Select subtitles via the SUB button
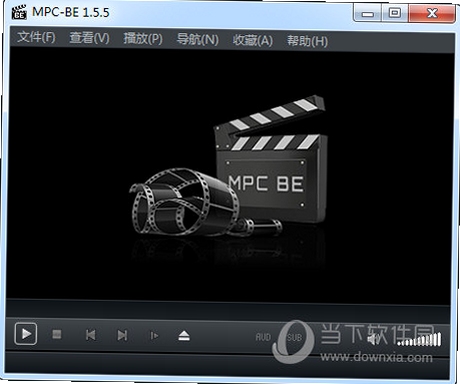 click(295, 337)
